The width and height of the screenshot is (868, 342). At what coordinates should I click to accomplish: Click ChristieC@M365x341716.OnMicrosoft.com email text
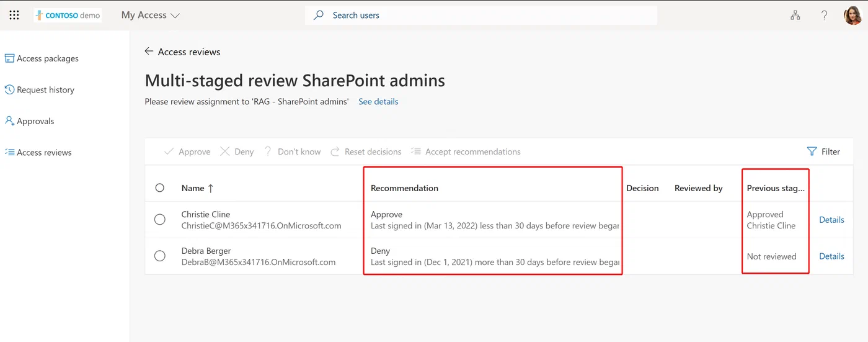coord(261,225)
